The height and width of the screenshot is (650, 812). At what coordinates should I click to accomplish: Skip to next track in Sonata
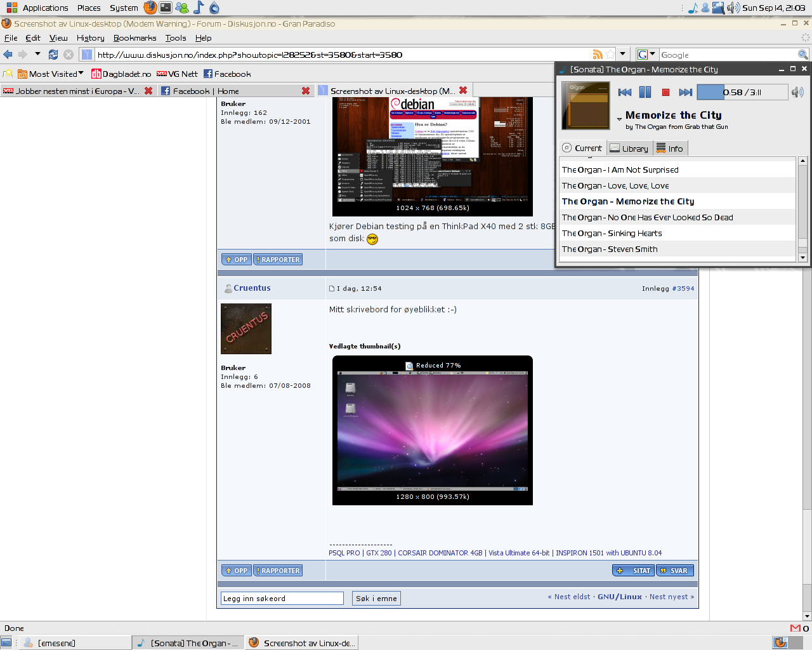(685, 92)
